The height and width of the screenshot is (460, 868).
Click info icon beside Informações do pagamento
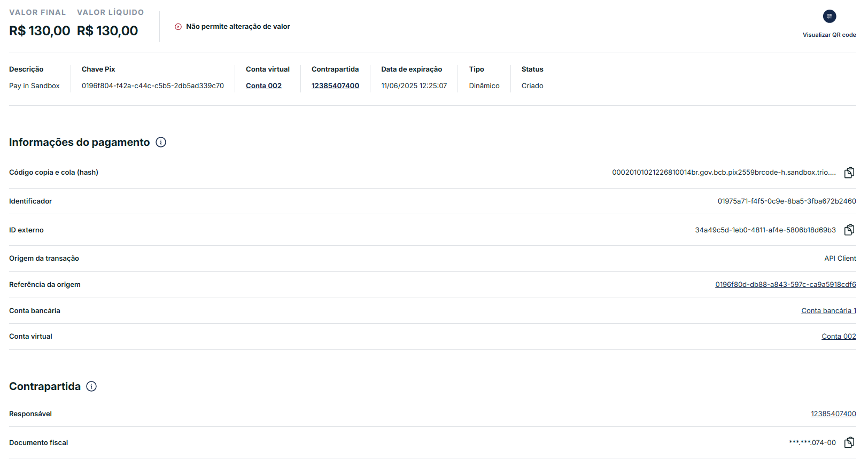point(161,142)
